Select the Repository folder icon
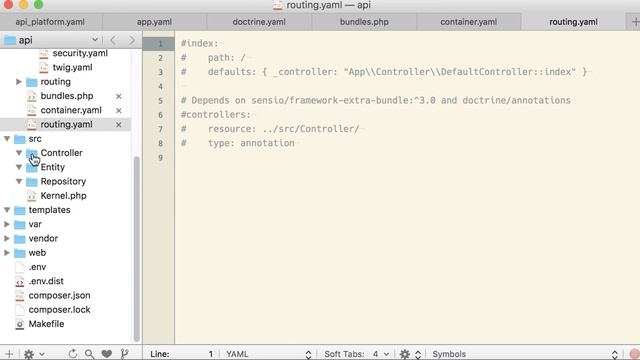640x360 pixels. point(31,182)
